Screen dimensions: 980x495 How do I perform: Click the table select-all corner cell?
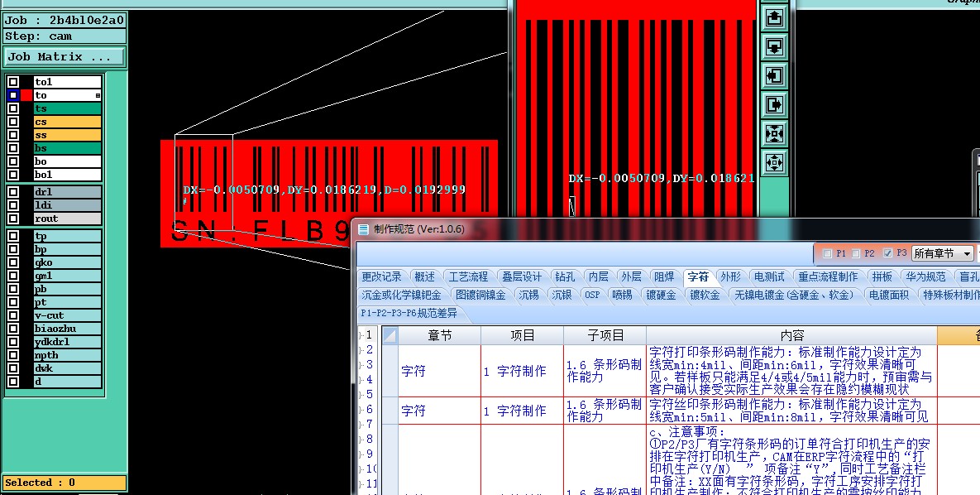390,336
